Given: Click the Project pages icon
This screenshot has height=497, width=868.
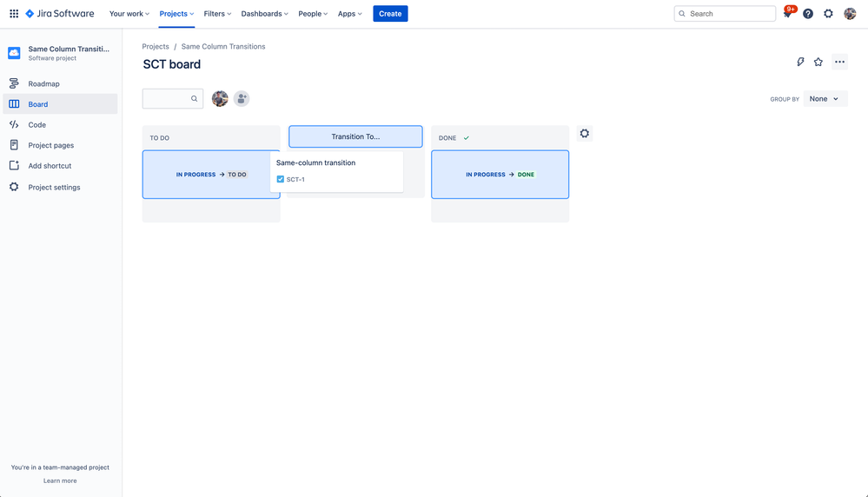Looking at the screenshot, I should pos(14,145).
